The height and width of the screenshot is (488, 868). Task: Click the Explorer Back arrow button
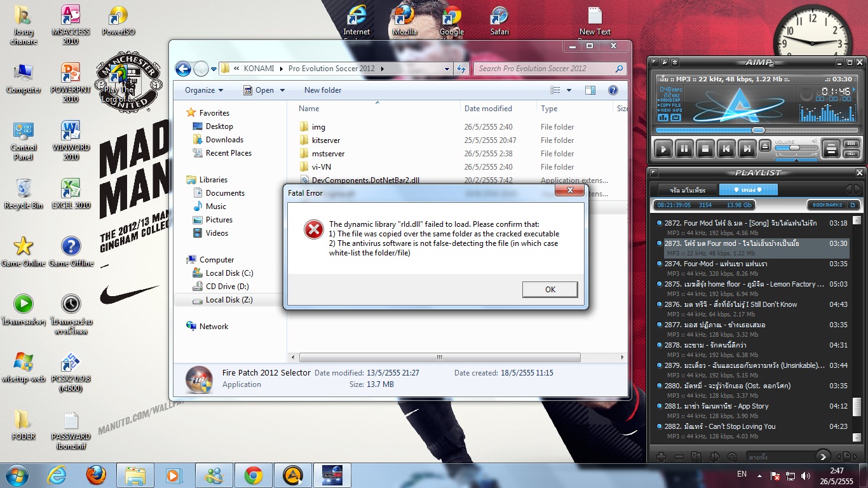(x=183, y=69)
